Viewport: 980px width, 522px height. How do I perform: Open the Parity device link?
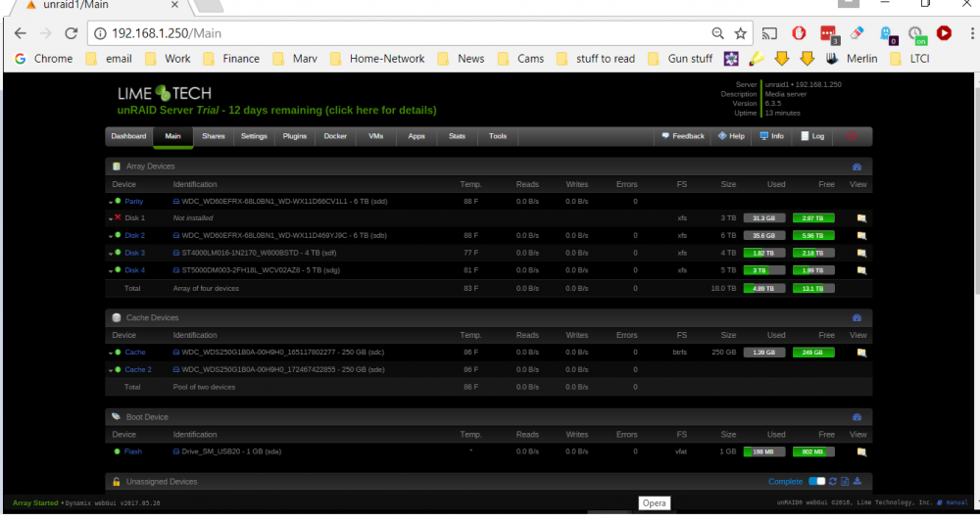133,202
